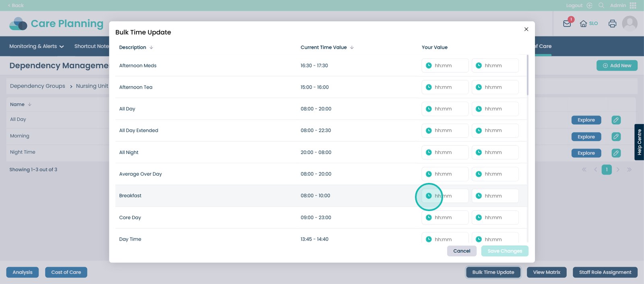Click the user profile avatar

click(630, 23)
